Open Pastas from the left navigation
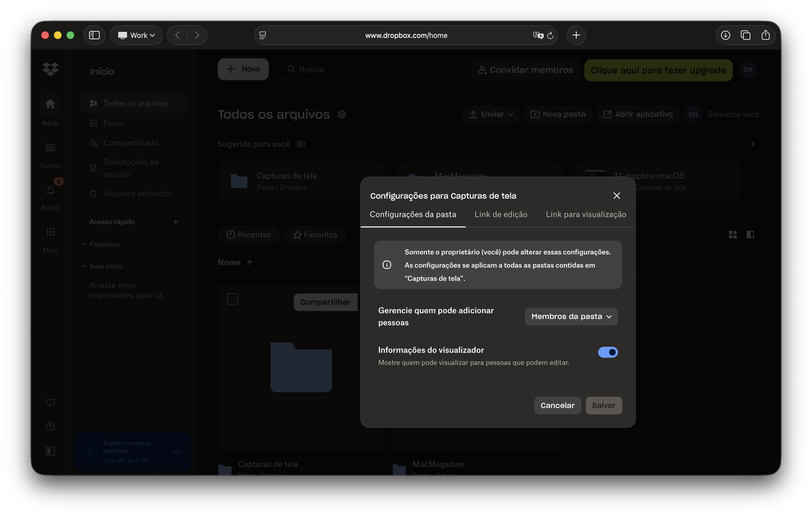This screenshot has width=812, height=516. pyautogui.click(x=50, y=147)
